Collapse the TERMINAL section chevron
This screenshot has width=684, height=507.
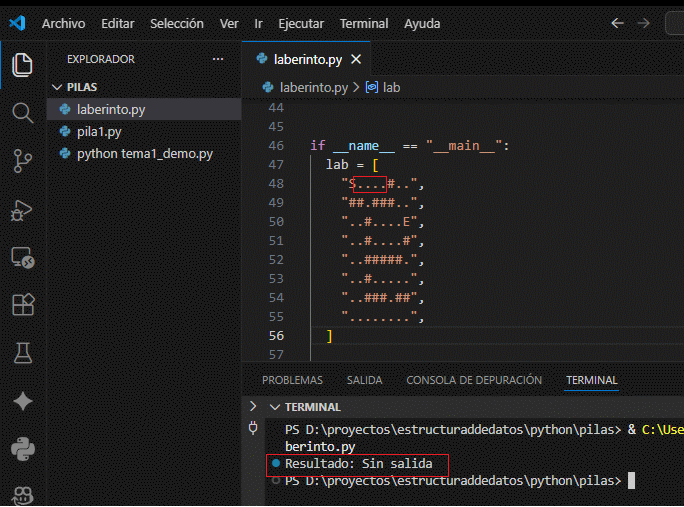[x=275, y=407]
